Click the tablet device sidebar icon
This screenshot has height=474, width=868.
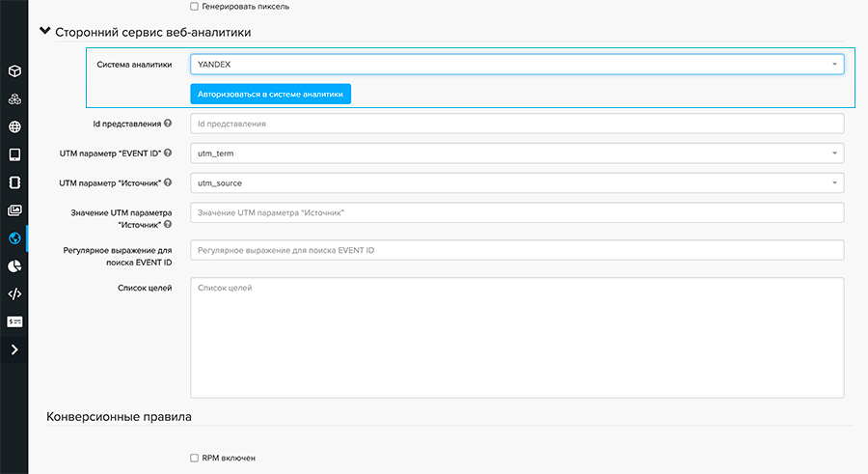point(14,154)
